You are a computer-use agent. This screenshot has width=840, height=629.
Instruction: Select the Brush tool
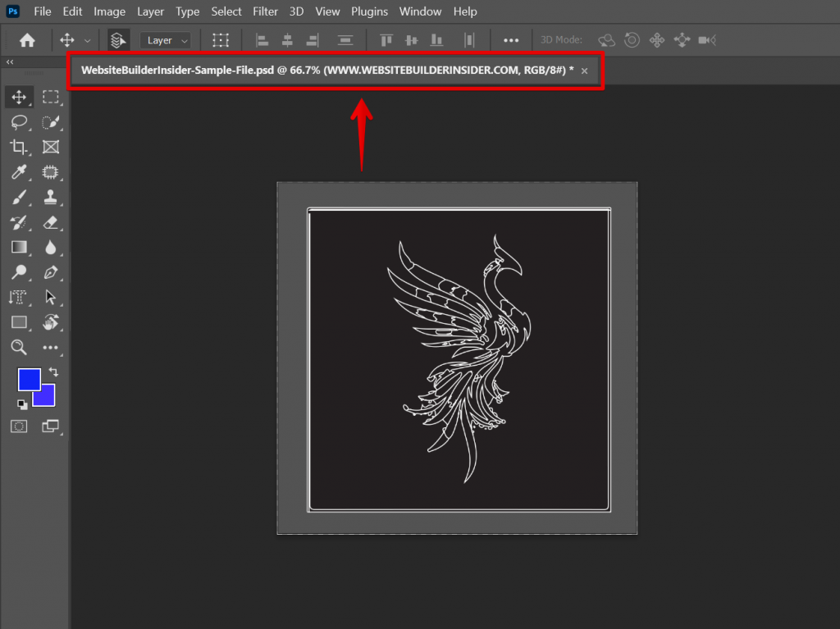coord(19,198)
